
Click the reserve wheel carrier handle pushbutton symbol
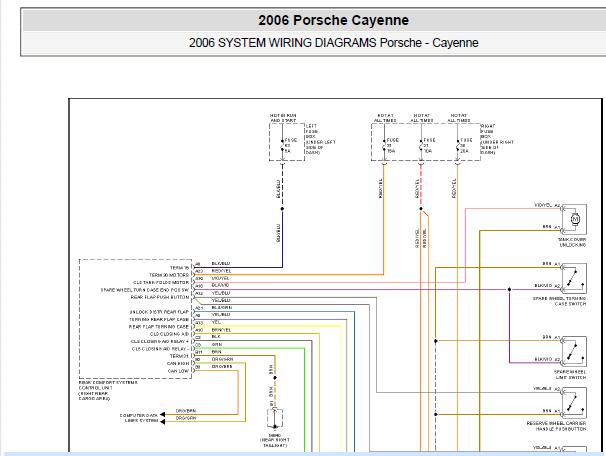pos(575,402)
